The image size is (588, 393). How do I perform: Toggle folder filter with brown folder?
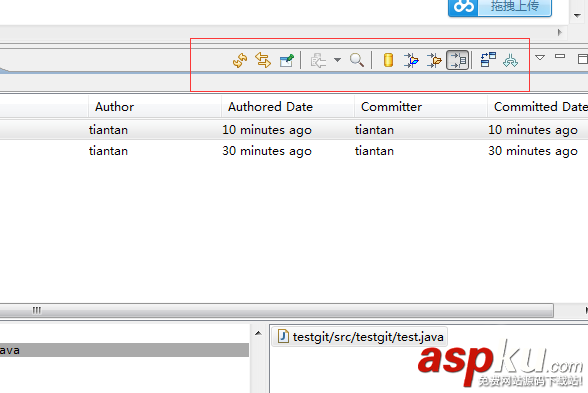click(434, 60)
